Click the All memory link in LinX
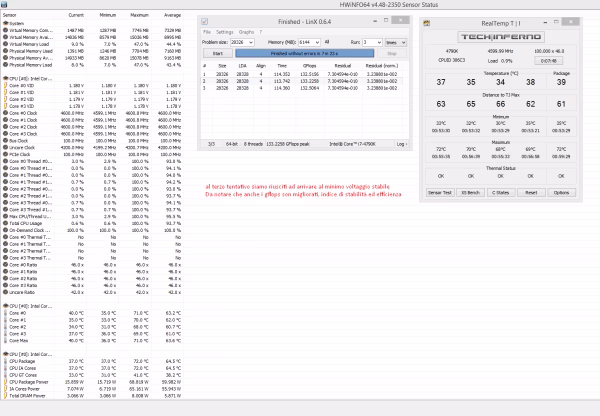Screen dimensions: 600x416 coord(327,42)
